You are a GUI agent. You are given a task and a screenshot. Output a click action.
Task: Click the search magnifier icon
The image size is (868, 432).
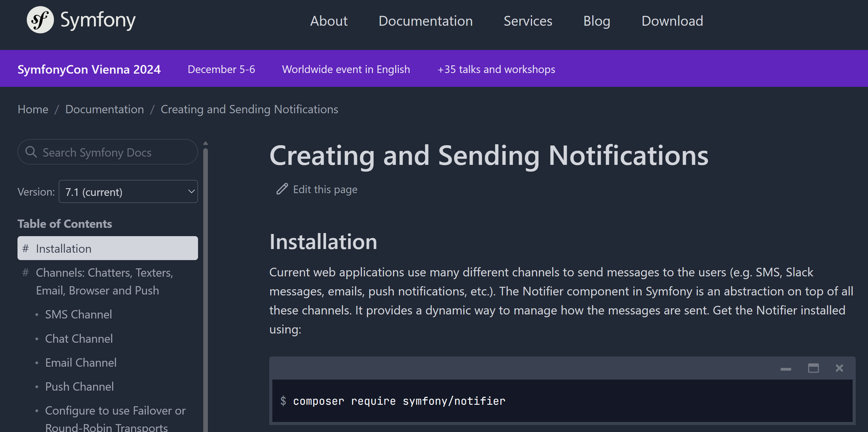31,152
